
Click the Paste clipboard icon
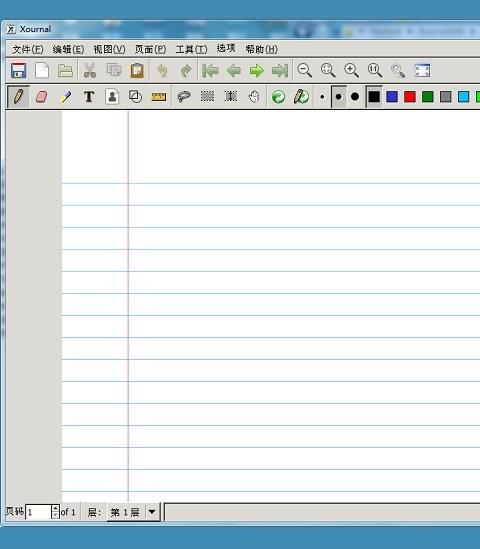[x=137, y=70]
